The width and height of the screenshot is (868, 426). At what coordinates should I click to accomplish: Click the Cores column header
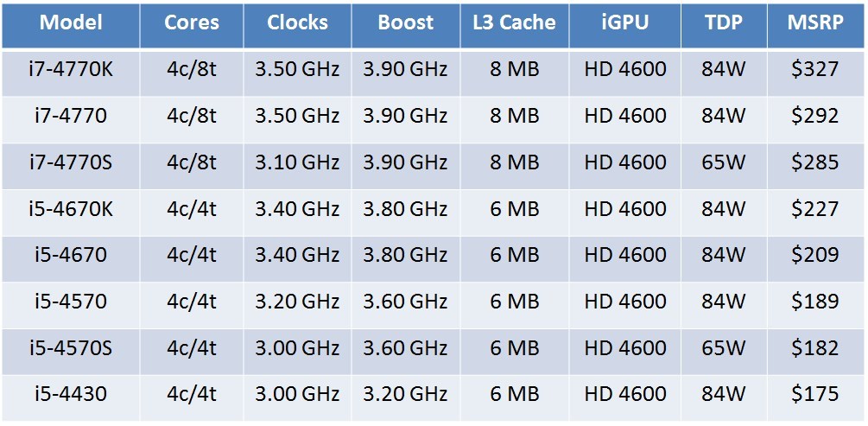pyautogui.click(x=191, y=22)
